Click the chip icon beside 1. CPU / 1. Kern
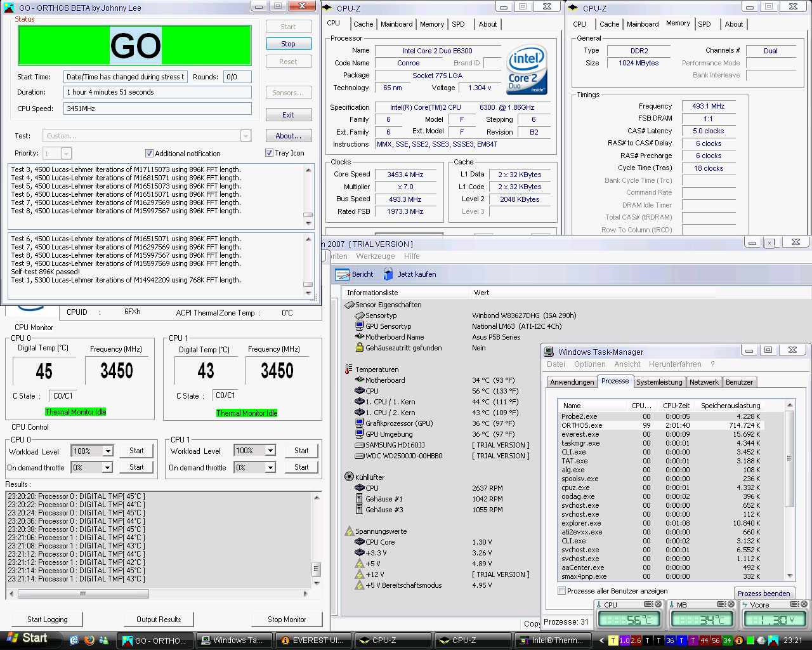Image resolution: width=812 pixels, height=650 pixels. coord(360,402)
